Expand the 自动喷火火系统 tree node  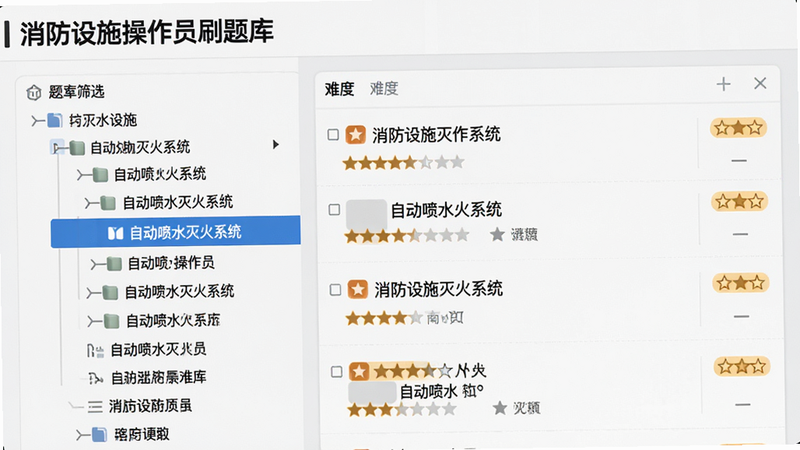click(84, 176)
